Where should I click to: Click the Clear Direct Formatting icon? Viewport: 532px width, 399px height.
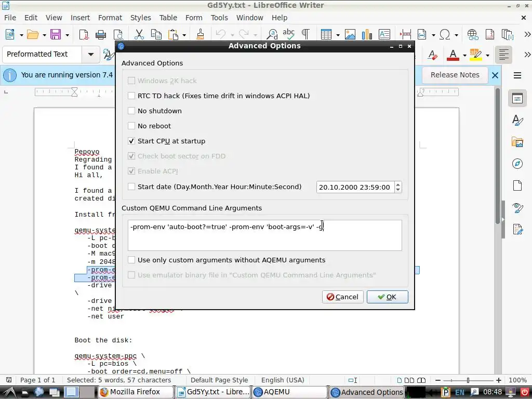coord(433,55)
